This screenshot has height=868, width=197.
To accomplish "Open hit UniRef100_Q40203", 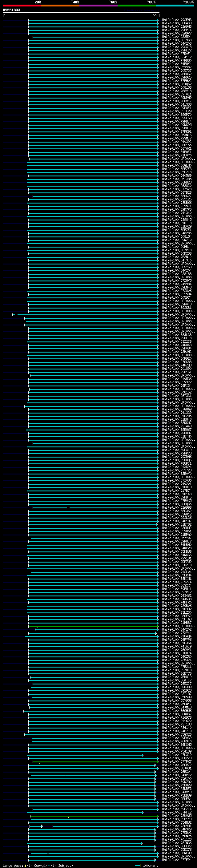I will tap(177, 43).
